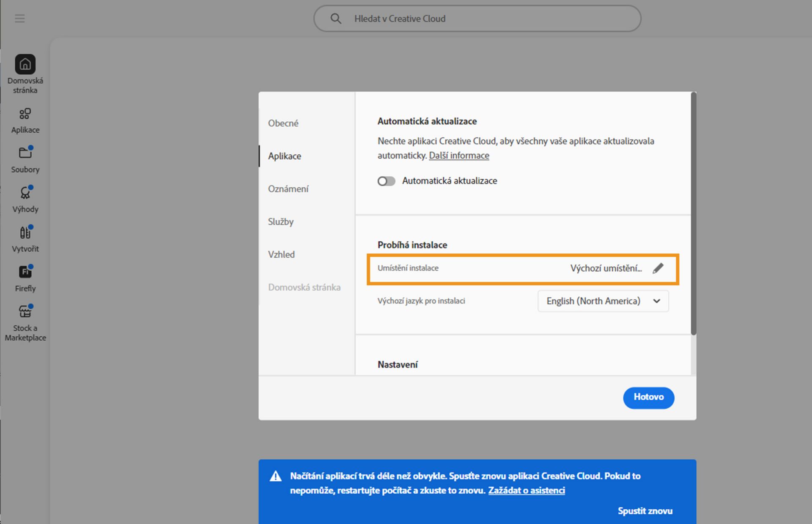This screenshot has height=524, width=812.
Task: Open Soubory files icon
Action: 25,153
